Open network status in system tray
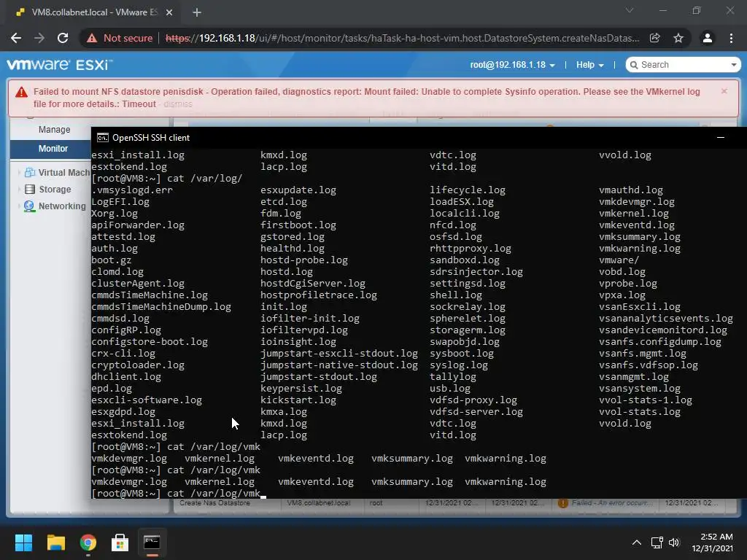Image resolution: width=747 pixels, height=560 pixels. [x=657, y=542]
